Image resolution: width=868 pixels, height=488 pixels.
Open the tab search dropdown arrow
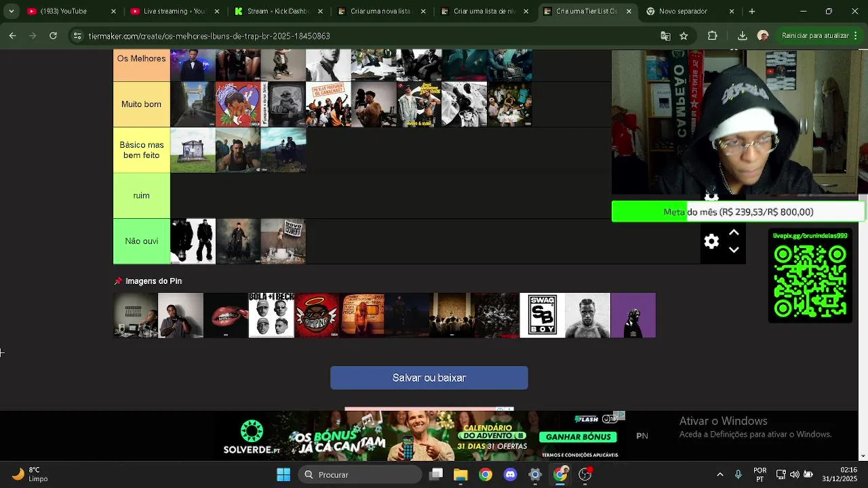(x=11, y=12)
